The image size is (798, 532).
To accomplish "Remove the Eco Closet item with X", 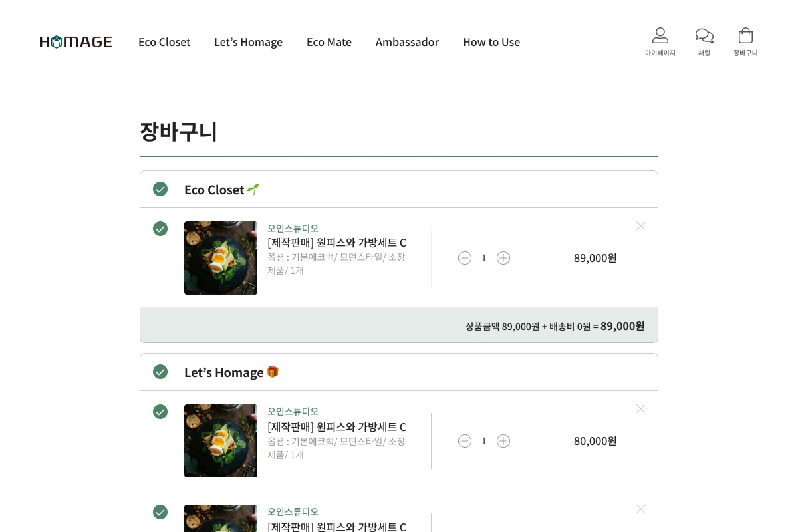I will (640, 226).
